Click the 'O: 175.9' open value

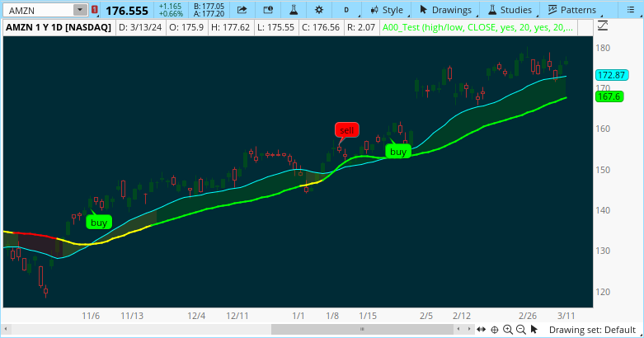186,27
